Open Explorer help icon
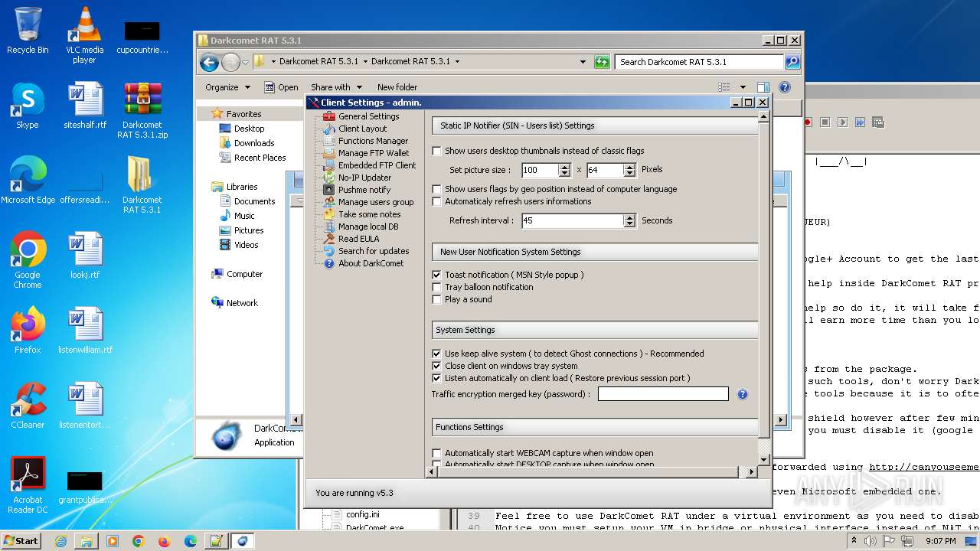 (785, 87)
